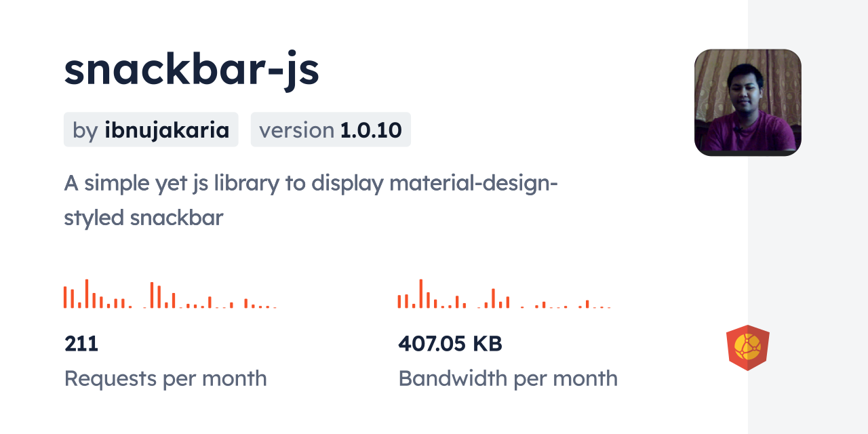Image resolution: width=868 pixels, height=434 pixels.
Task: Select the package description text
Action: (x=311, y=200)
